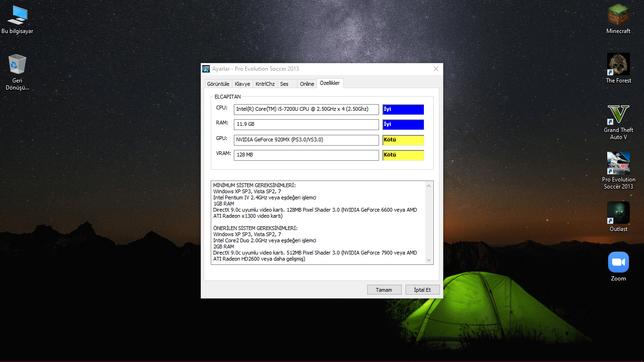The image size is (644, 362).
Task: Click the CPU info field
Action: (306, 109)
